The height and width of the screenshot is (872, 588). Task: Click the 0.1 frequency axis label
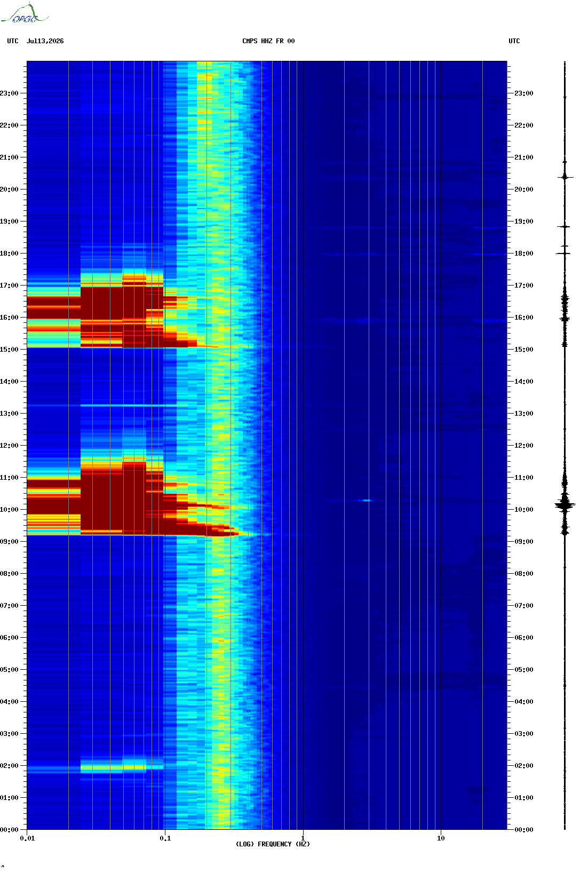click(165, 838)
